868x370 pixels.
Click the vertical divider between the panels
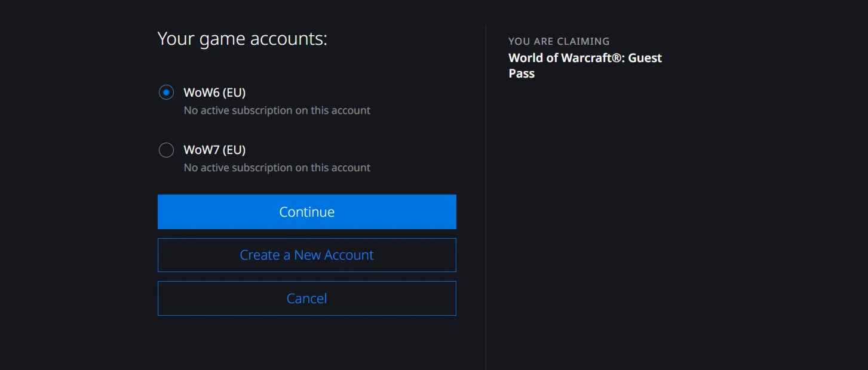coord(486,197)
